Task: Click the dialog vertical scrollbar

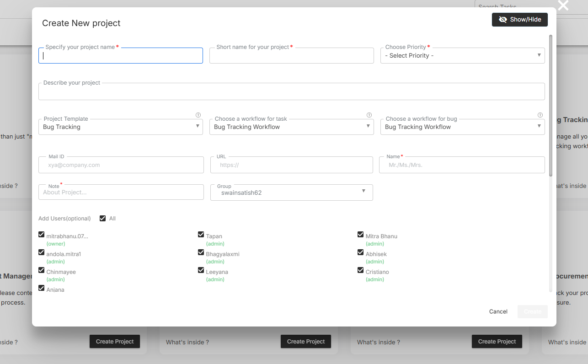Action: [x=551, y=105]
